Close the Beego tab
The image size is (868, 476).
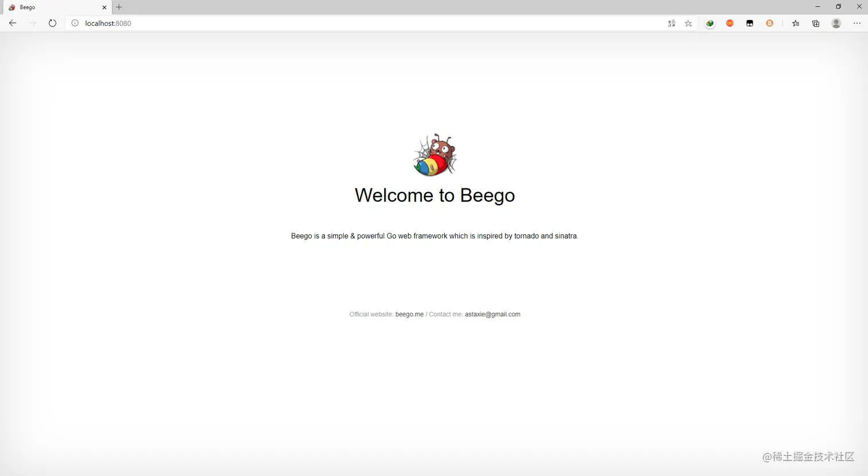coord(104,7)
